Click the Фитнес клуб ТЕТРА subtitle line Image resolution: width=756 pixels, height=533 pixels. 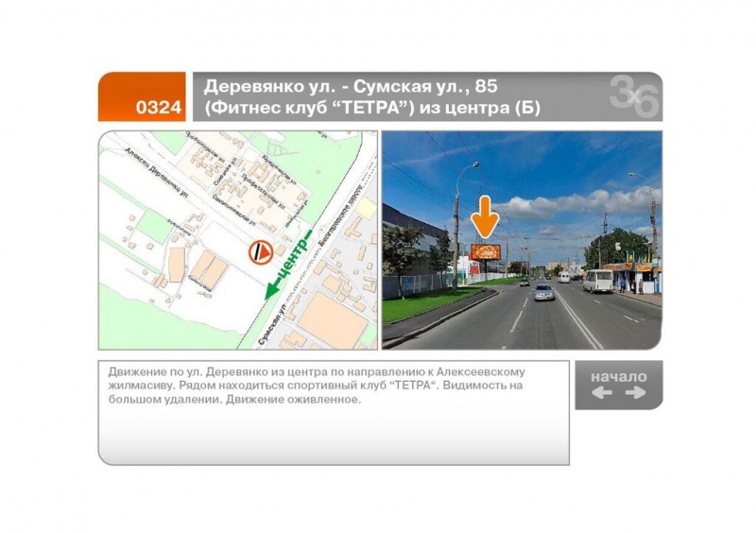[x=372, y=108]
